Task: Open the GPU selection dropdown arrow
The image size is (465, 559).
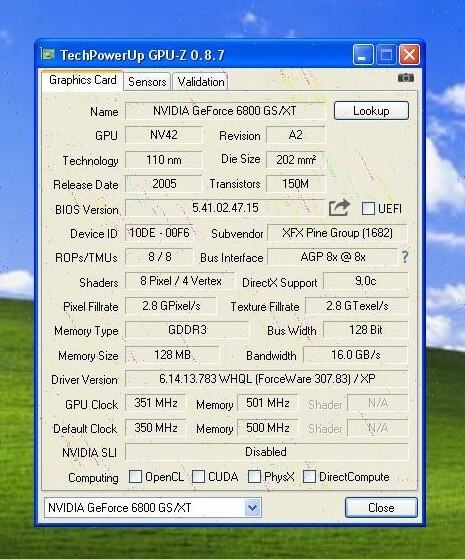Action: tap(252, 507)
